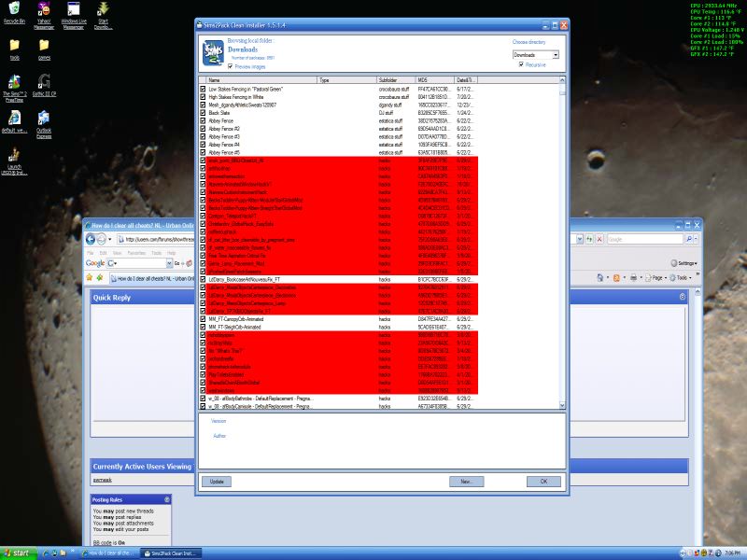
Task: Collapse the Posting Rules panel icon
Action: click(167, 499)
